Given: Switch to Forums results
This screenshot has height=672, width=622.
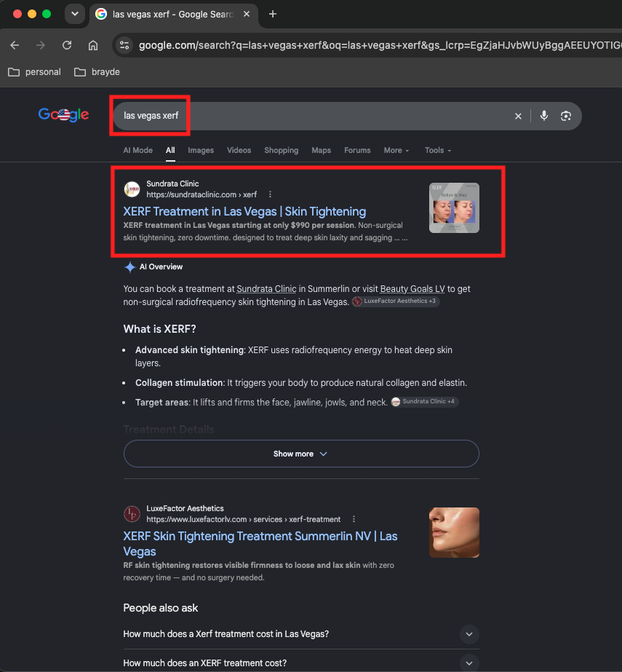Looking at the screenshot, I should coord(357,151).
